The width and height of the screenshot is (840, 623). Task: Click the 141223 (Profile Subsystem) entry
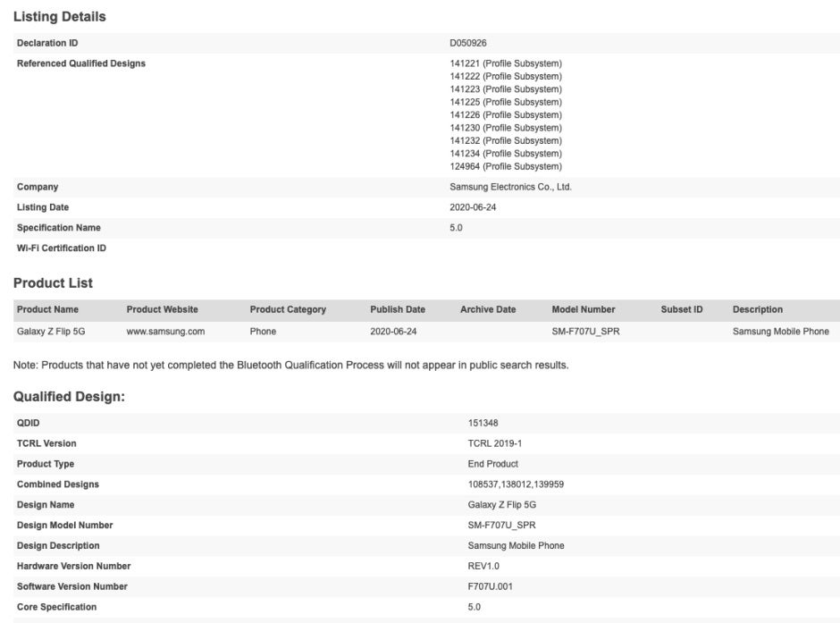pos(506,88)
